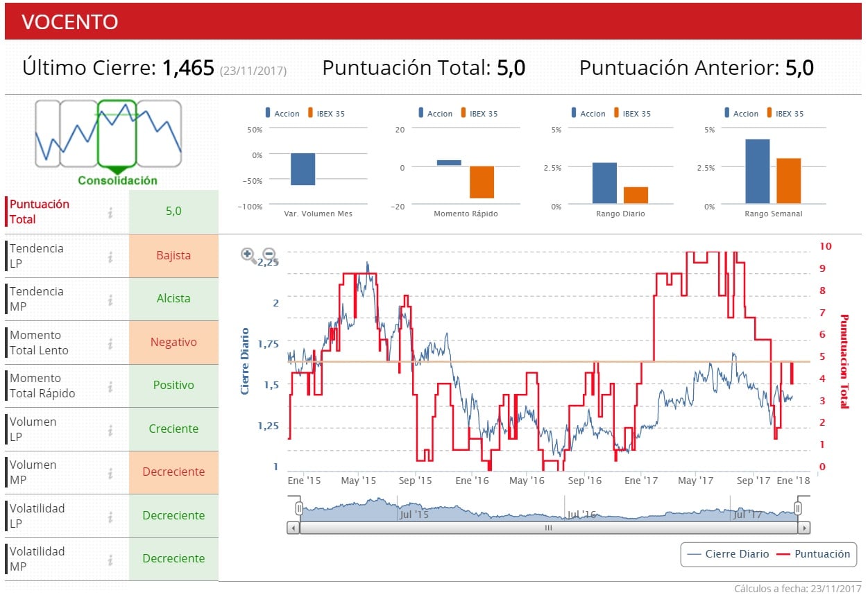
Task: Click the Alcista value for Tendencia MP
Action: coord(173,299)
